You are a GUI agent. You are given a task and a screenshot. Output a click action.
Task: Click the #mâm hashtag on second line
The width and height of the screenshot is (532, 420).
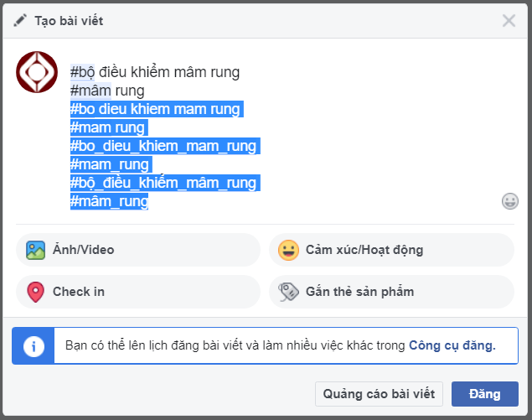[x=90, y=91]
